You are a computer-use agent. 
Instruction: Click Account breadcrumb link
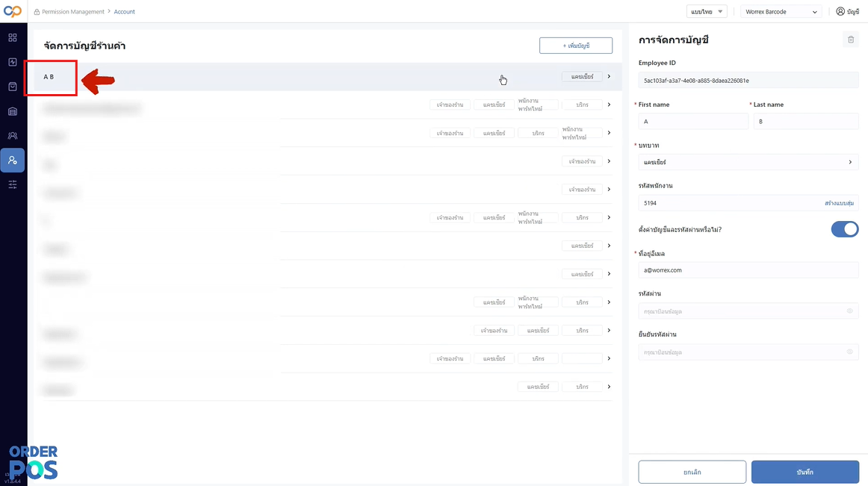125,12
